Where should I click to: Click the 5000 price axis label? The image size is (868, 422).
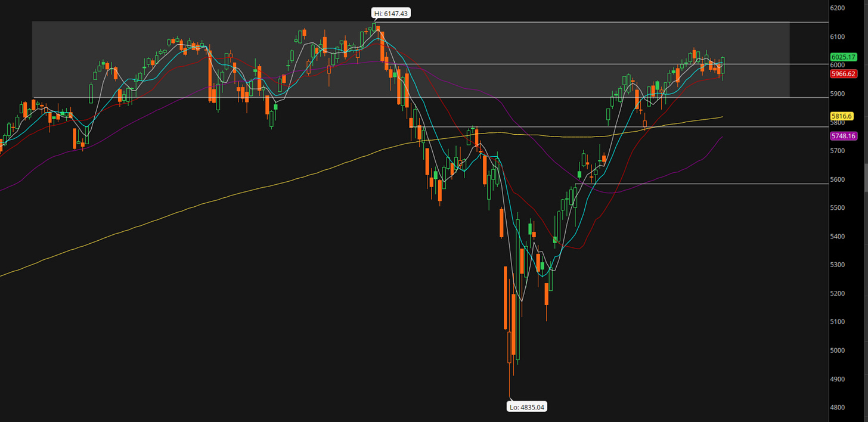838,350
